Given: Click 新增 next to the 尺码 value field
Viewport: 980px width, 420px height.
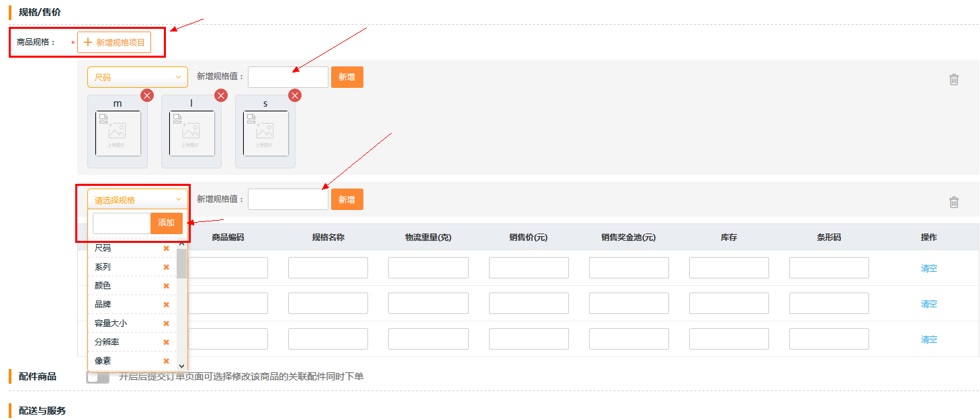Looking at the screenshot, I should click(x=347, y=77).
